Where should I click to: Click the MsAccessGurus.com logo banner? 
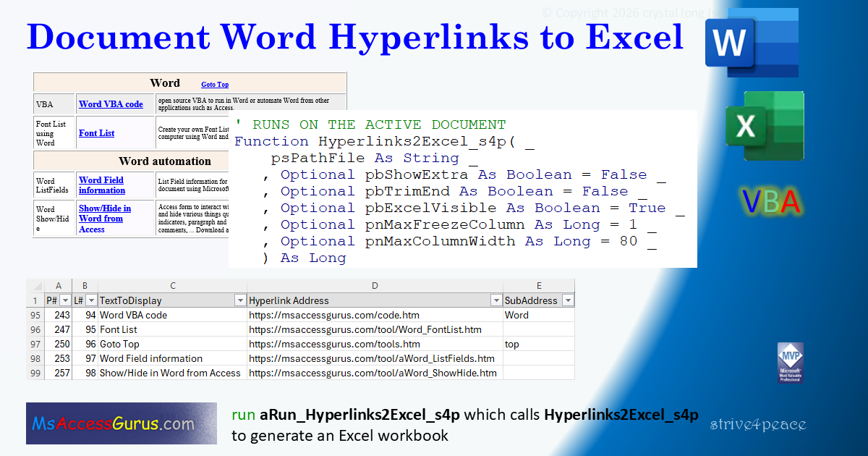[121, 423]
